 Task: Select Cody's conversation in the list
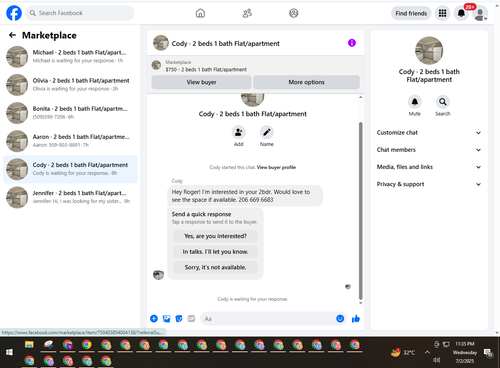[70, 169]
